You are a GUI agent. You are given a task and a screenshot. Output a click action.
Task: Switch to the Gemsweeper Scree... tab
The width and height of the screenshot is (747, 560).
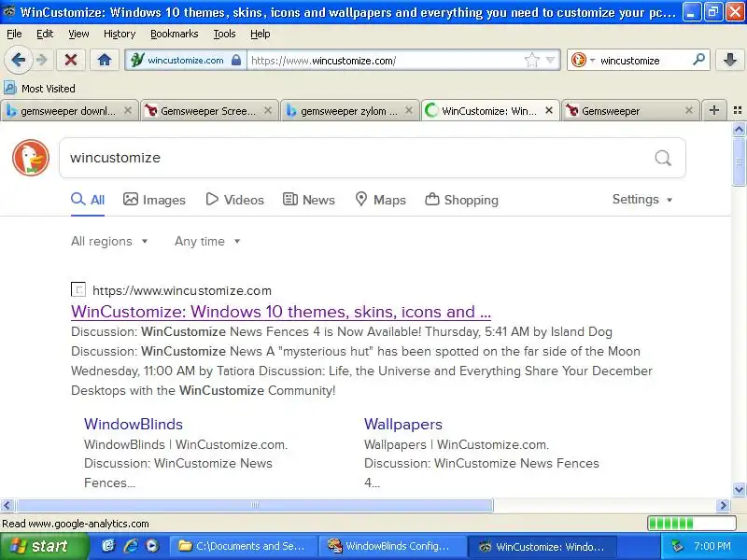pyautogui.click(x=208, y=111)
